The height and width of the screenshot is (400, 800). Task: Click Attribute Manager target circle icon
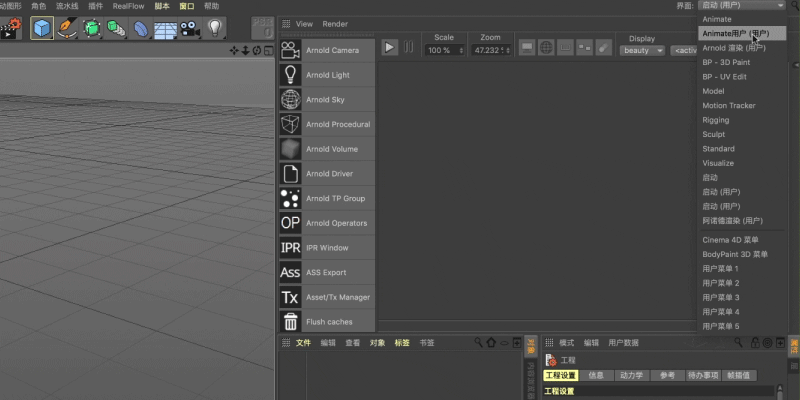pos(767,343)
